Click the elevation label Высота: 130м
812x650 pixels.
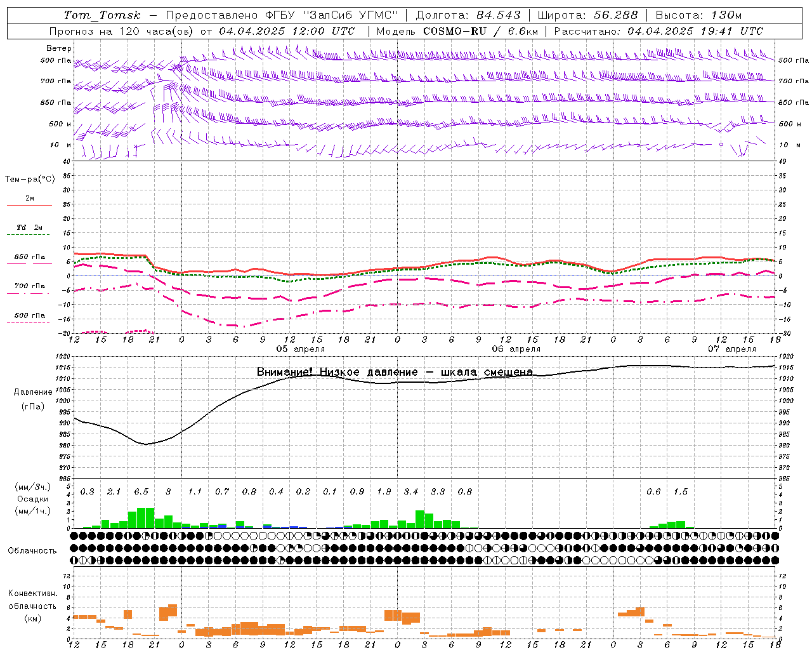coord(698,15)
